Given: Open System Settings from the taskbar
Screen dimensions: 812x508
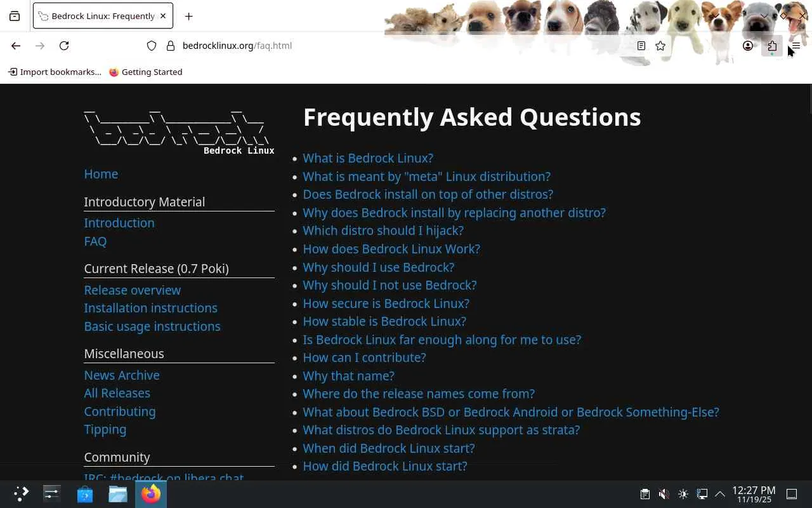Looking at the screenshot, I should (x=51, y=494).
